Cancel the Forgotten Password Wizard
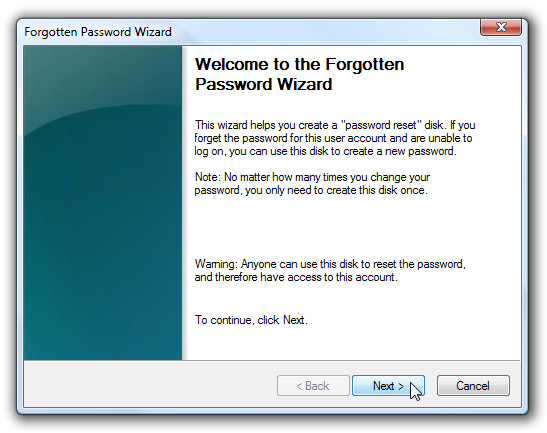The width and height of the screenshot is (547, 433). 473,386
